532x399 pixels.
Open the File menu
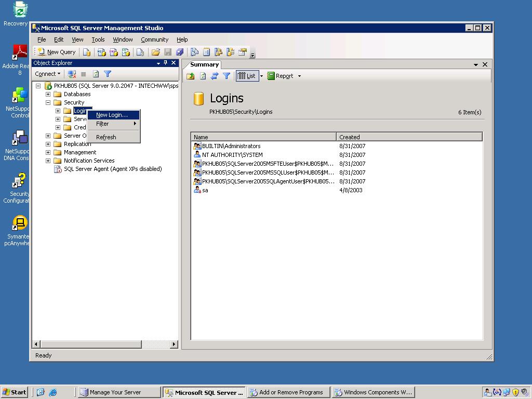[42, 39]
